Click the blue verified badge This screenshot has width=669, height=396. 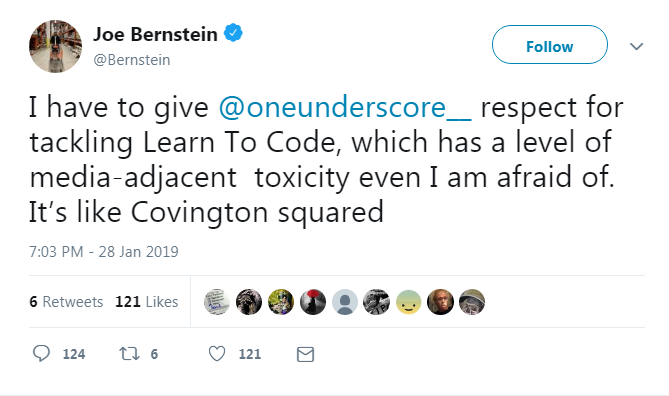233,33
